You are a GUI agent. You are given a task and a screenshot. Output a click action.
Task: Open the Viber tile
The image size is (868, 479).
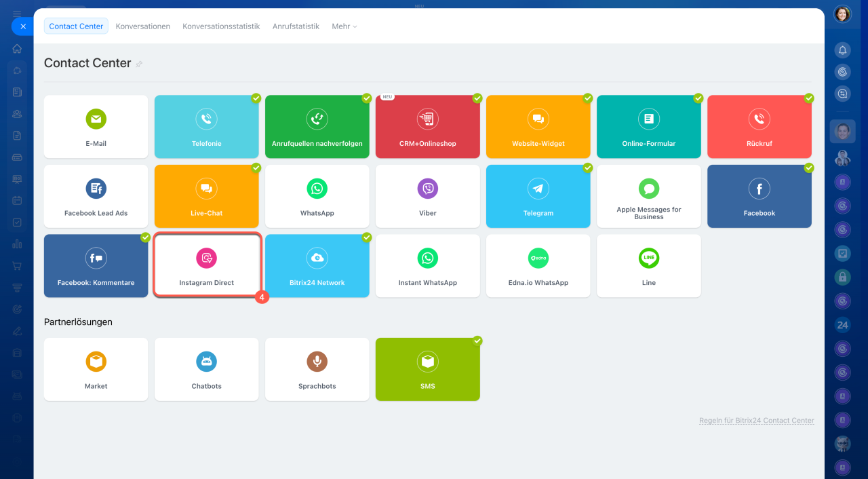(x=427, y=196)
